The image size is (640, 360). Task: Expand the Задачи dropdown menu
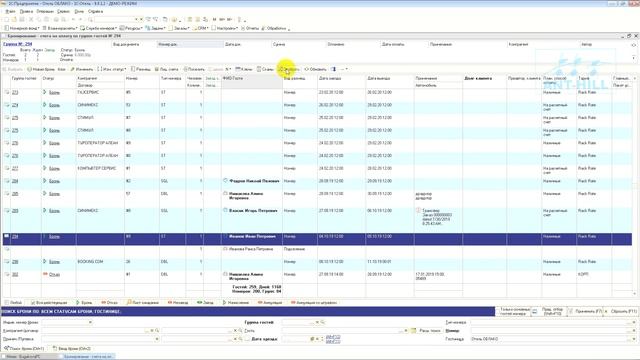click(156, 28)
